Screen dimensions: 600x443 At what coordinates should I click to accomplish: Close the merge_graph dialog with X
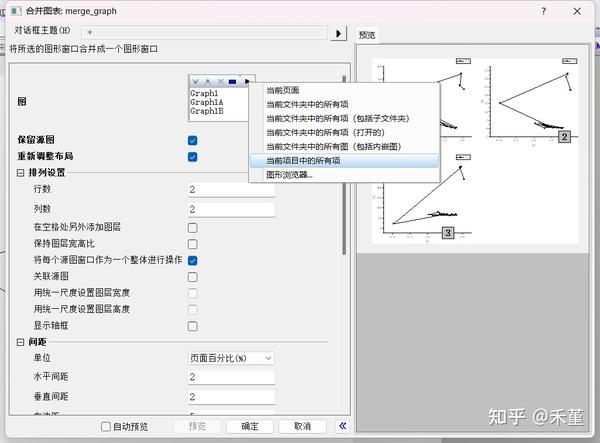[x=577, y=11]
